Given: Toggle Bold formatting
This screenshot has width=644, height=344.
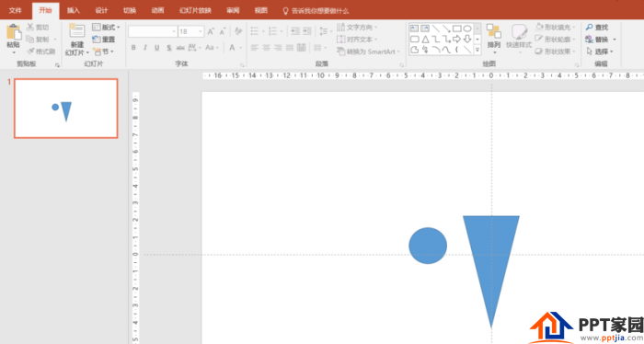Looking at the screenshot, I should (x=133, y=48).
